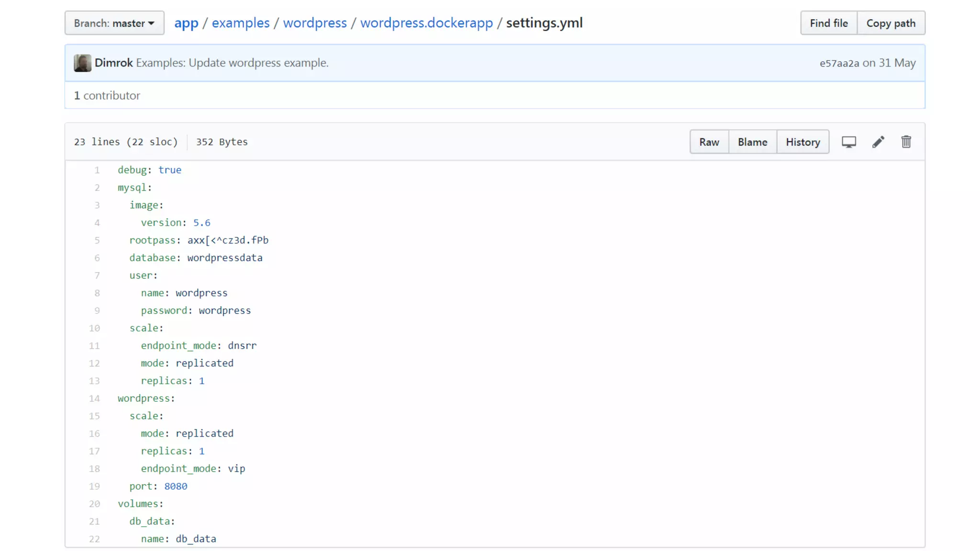The height and width of the screenshot is (551, 980).
Task: Click commit hash e57aa2a
Action: (839, 63)
